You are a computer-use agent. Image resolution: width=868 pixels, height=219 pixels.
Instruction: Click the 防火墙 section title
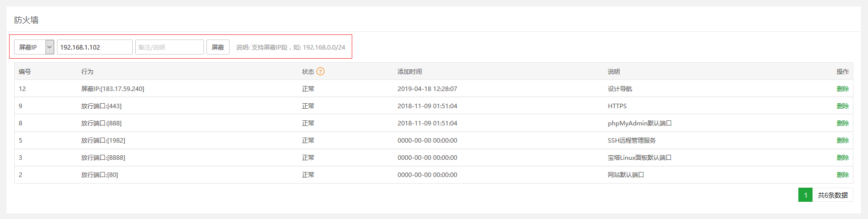click(x=26, y=20)
